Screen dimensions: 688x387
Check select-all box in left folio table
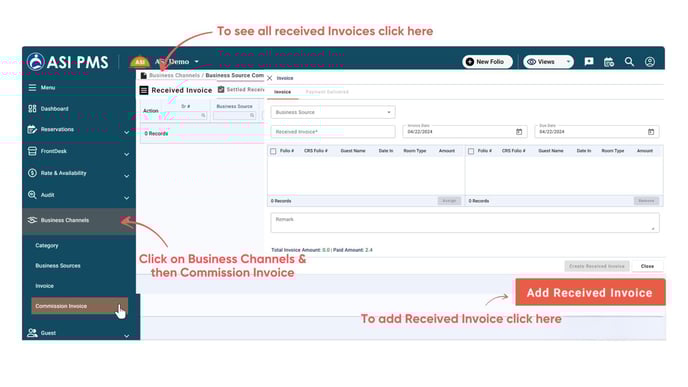click(x=273, y=151)
